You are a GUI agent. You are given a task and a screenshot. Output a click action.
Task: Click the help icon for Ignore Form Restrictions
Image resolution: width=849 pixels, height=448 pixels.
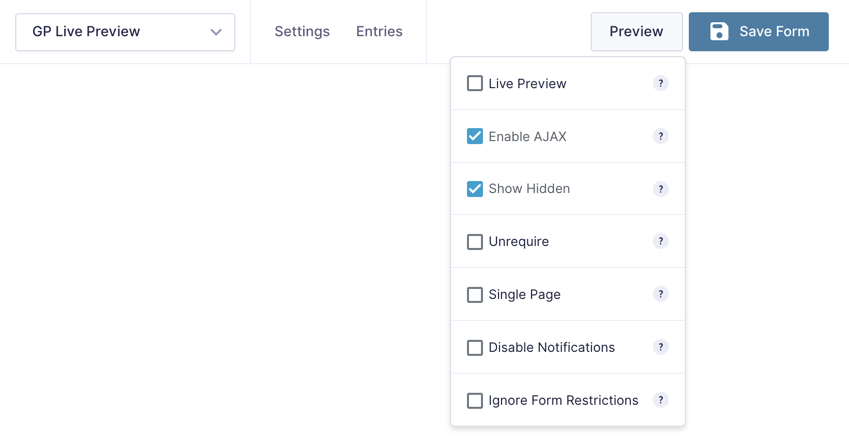660,400
